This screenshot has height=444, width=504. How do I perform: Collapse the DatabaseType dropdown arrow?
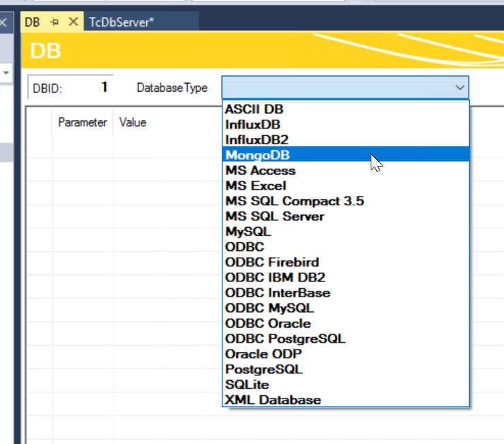(x=460, y=88)
